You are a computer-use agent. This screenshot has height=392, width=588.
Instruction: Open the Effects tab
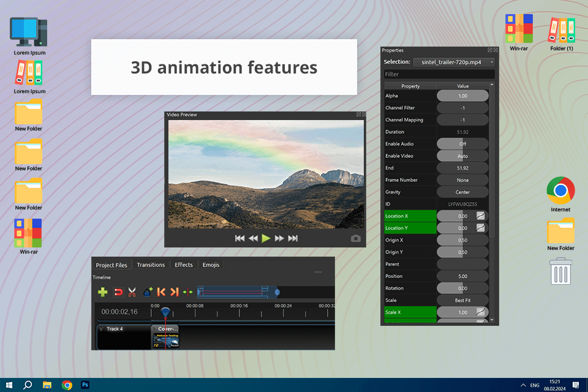pyautogui.click(x=184, y=265)
